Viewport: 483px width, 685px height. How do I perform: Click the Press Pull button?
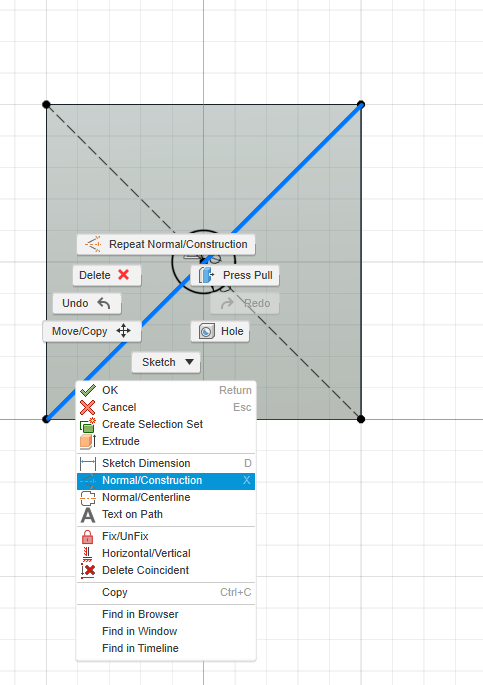pos(235,275)
